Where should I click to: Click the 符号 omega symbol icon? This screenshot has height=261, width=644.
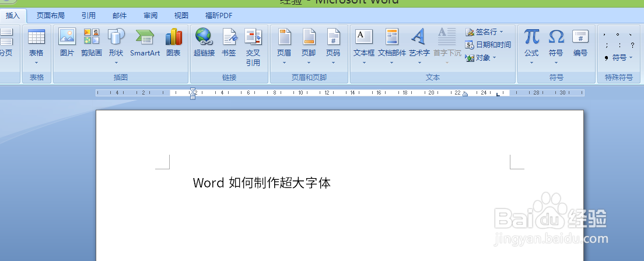click(556, 37)
